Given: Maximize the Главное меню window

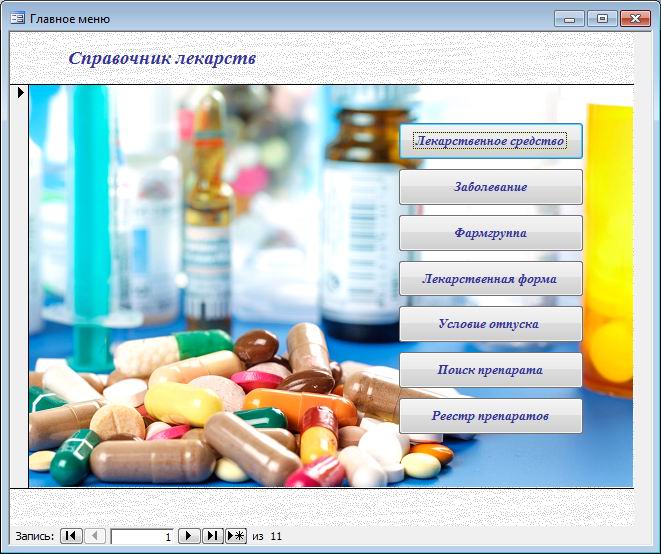Looking at the screenshot, I should coord(602,19).
